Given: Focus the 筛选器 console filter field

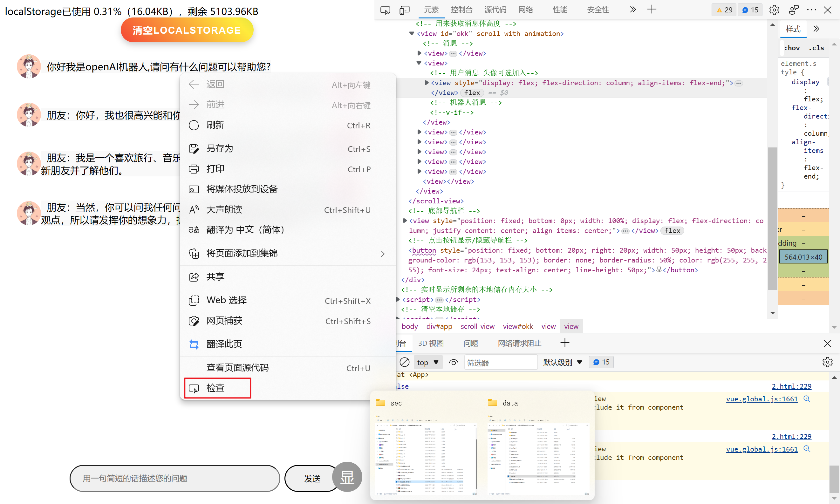Looking at the screenshot, I should (501, 362).
